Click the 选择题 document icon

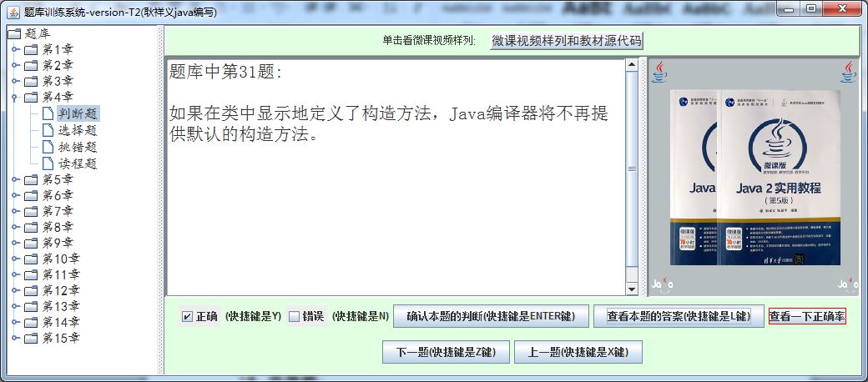pyautogui.click(x=48, y=130)
